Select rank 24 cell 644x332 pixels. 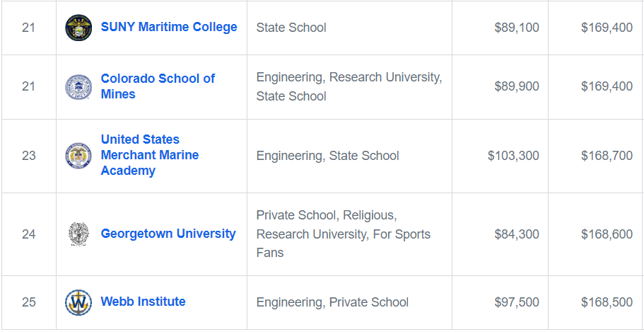[x=29, y=234]
